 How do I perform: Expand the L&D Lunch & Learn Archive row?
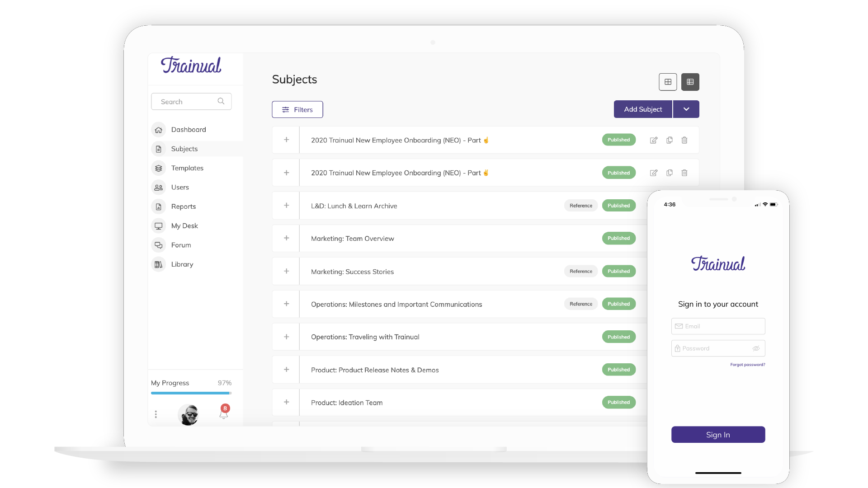286,206
